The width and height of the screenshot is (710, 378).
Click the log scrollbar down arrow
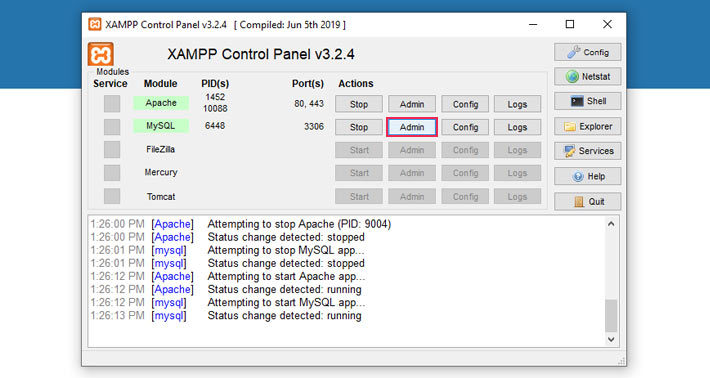point(611,339)
